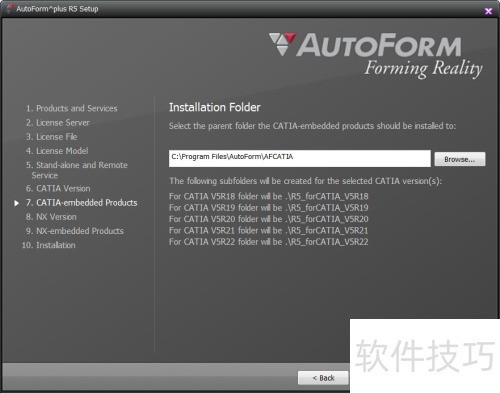Select step 9. NX-embedded Products
The image size is (500, 393).
click(75, 231)
